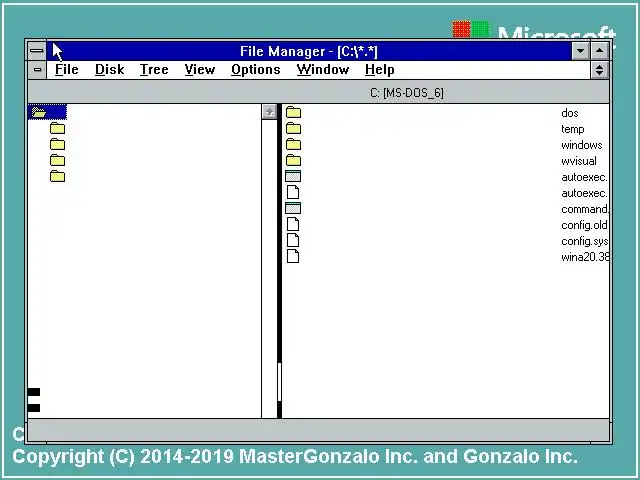Click the second autoexec document icon
This screenshot has height=480, width=640.
pos(293,192)
